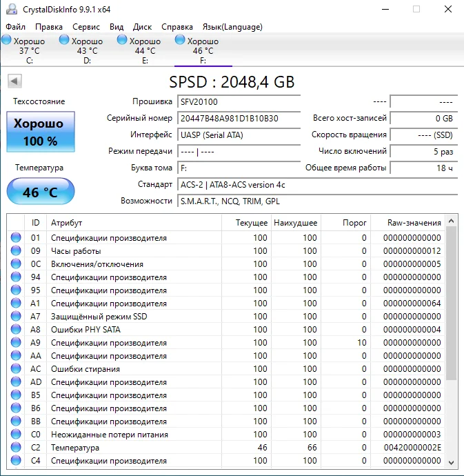This screenshot has width=464, height=476.
Task: Click the 46 °C temperature button
Action: pos(41,192)
